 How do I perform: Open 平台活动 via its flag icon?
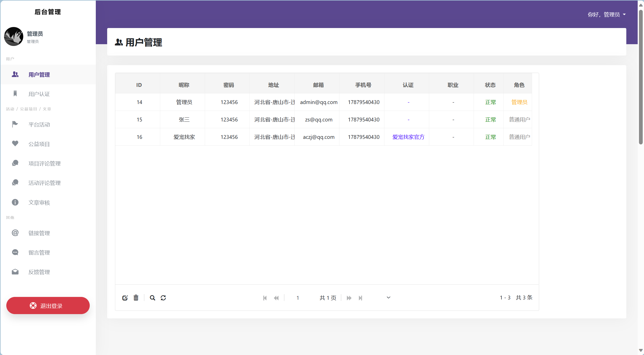coord(15,124)
